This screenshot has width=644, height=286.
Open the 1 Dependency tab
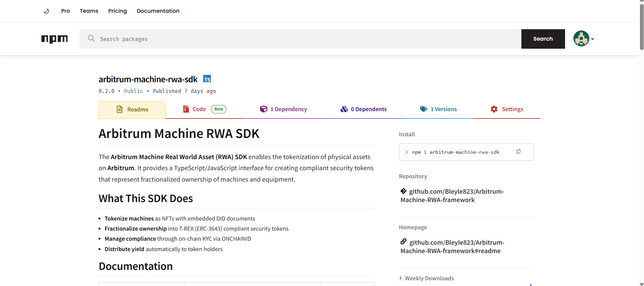(283, 109)
